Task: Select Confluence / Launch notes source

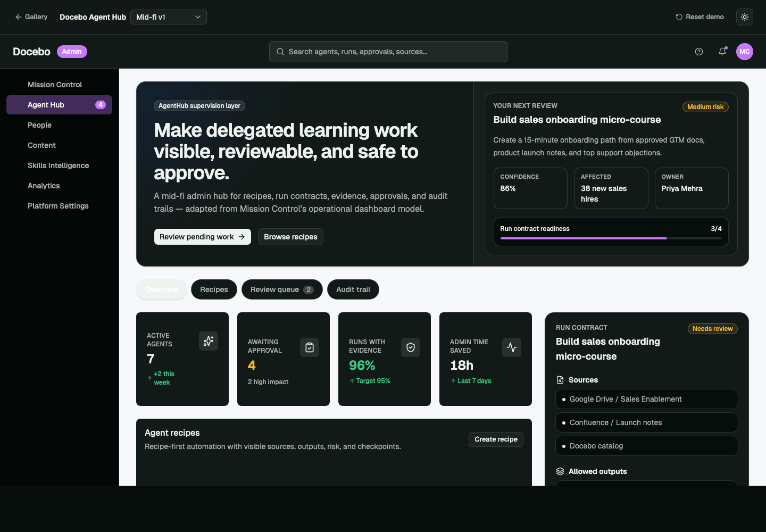Action: [647, 422]
